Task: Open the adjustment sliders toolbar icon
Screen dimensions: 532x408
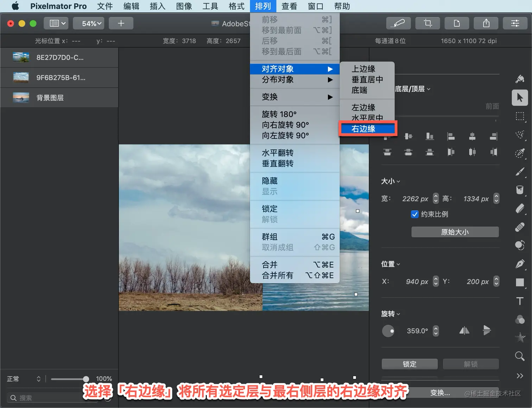Action: (x=515, y=23)
